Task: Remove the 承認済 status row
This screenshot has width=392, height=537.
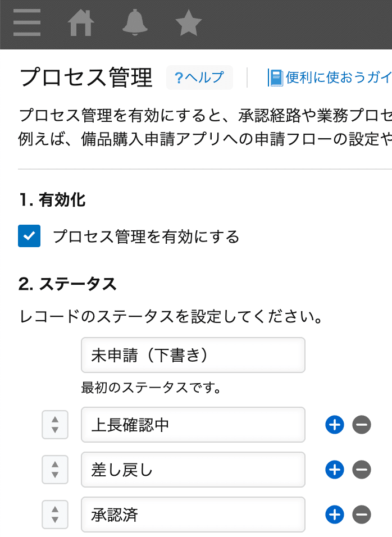Action: (362, 515)
